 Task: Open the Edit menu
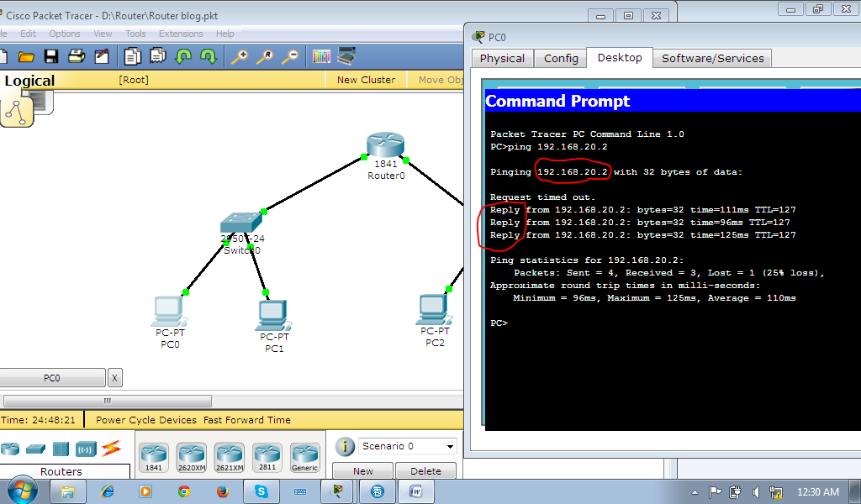[28, 34]
